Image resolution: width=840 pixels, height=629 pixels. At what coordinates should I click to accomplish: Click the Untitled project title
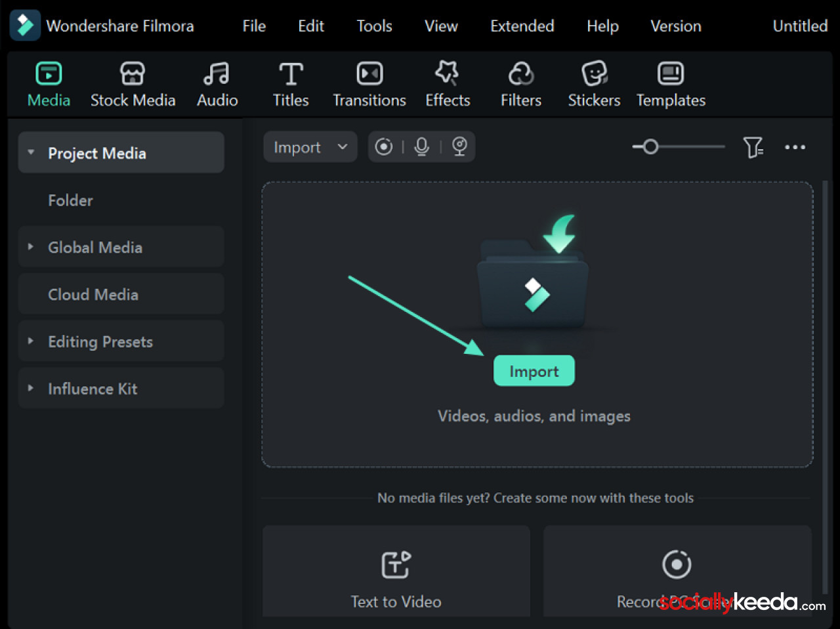(800, 26)
